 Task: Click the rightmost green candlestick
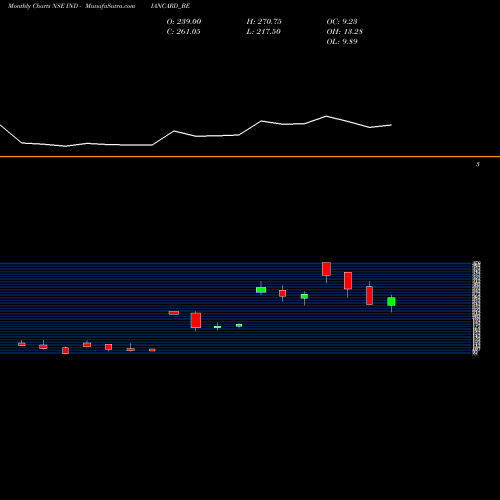point(391,302)
